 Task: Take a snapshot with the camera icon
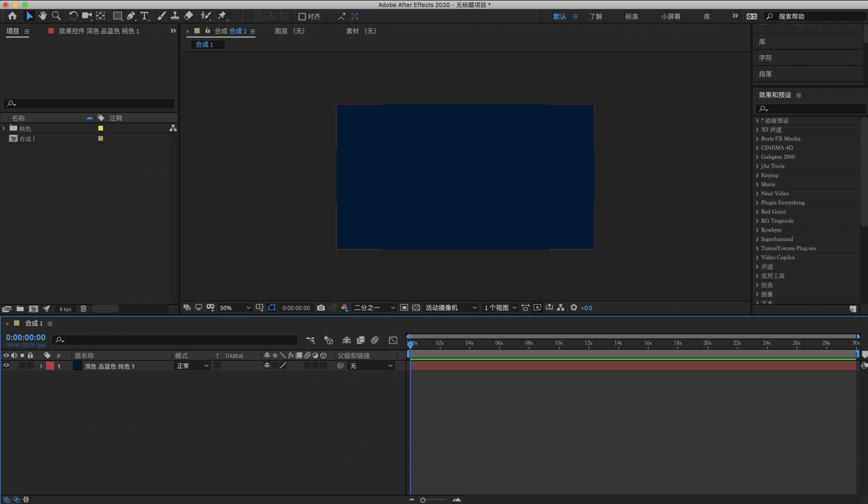[x=321, y=308]
